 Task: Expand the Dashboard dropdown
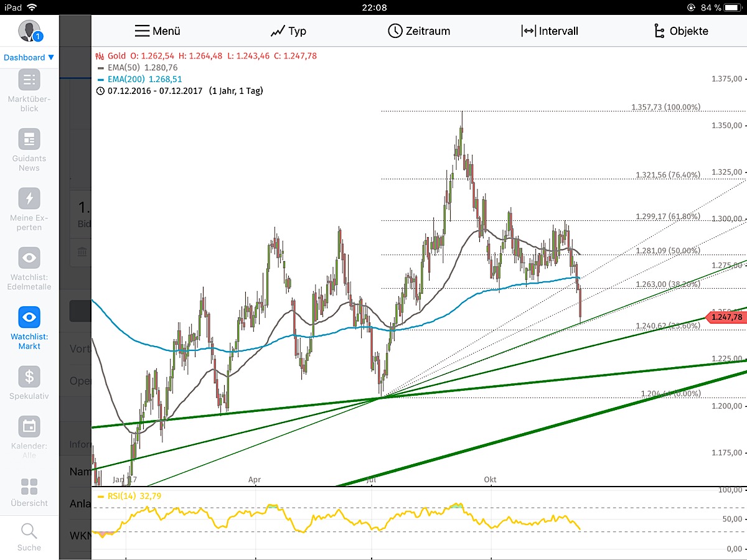pos(27,57)
